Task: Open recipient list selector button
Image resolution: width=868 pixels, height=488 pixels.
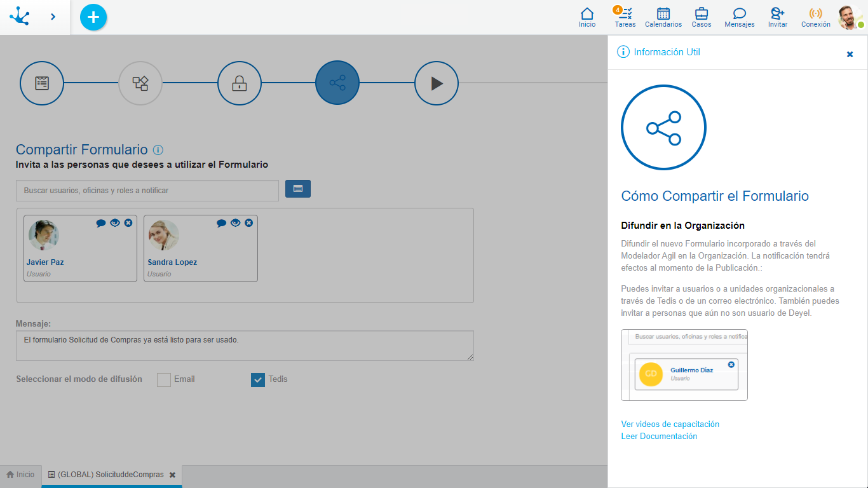Action: [297, 189]
